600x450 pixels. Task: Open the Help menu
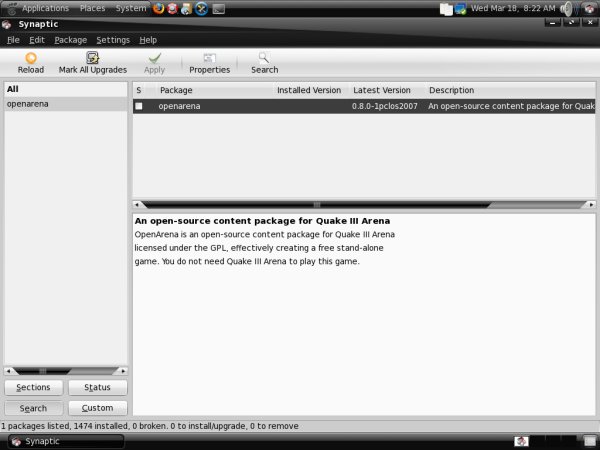tap(148, 40)
